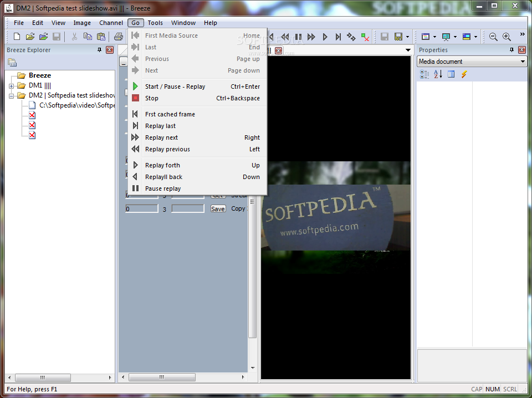Click the Cut scissors icon
Image resolution: width=532 pixels, height=398 pixels.
[x=74, y=37]
